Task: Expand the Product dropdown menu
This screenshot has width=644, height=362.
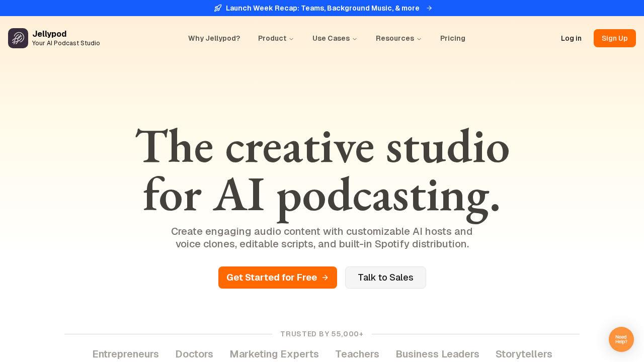Action: (x=276, y=38)
